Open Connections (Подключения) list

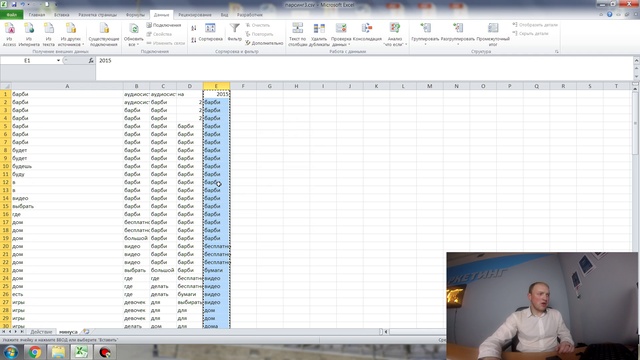click(164, 25)
